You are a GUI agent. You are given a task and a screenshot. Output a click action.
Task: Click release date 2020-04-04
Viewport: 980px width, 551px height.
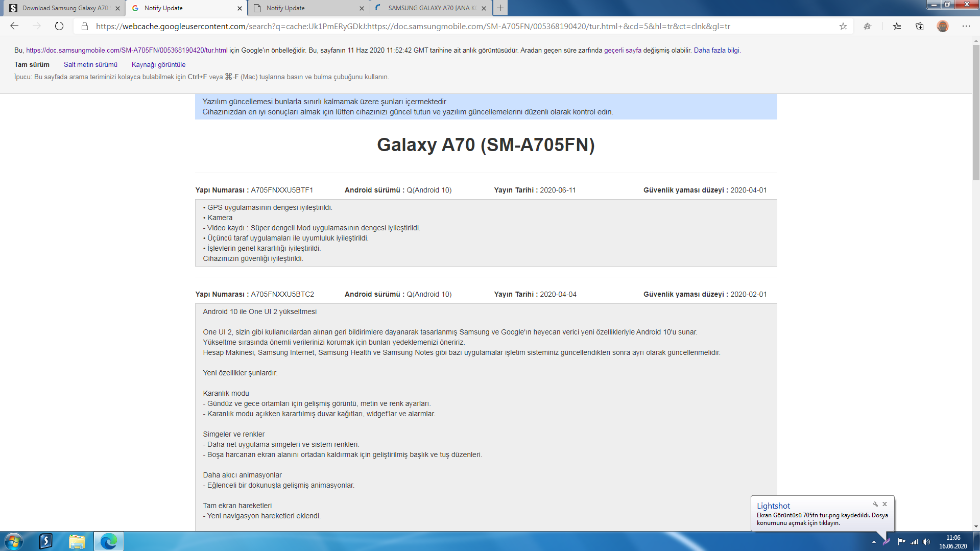(558, 294)
